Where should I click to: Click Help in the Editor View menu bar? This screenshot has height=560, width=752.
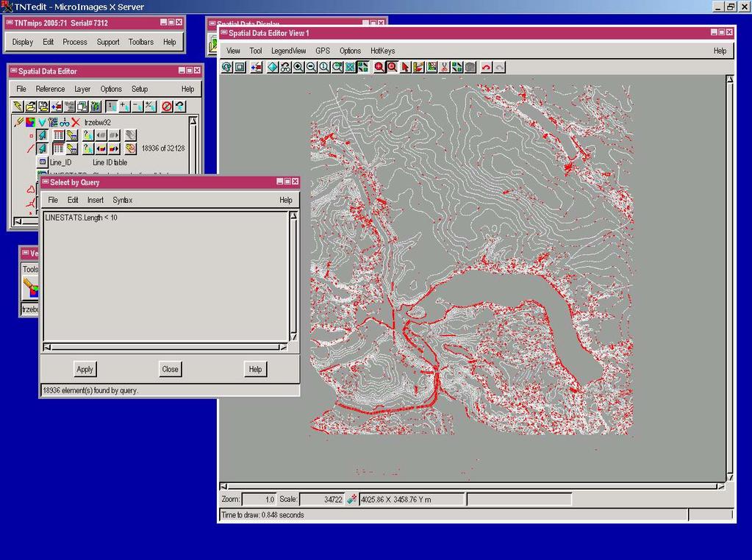[x=720, y=51]
